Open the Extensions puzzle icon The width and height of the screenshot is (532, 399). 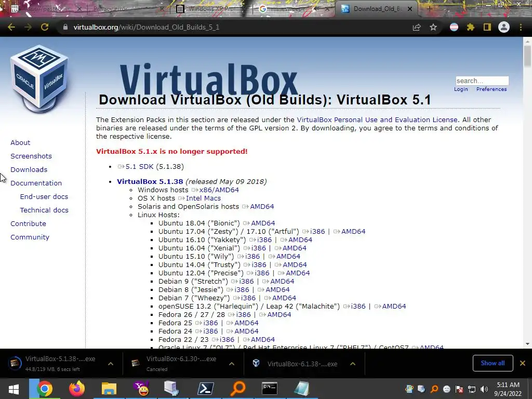click(471, 27)
